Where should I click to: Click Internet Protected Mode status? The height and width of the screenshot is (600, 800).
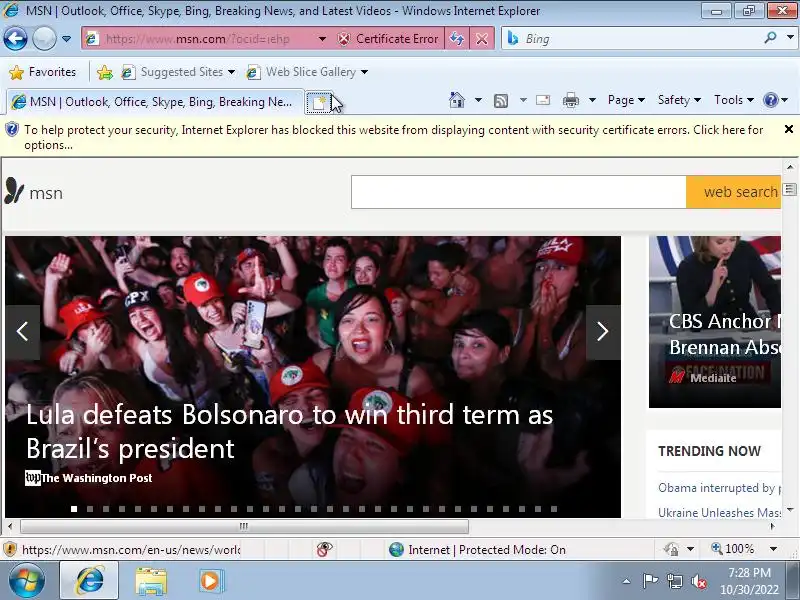coord(478,549)
